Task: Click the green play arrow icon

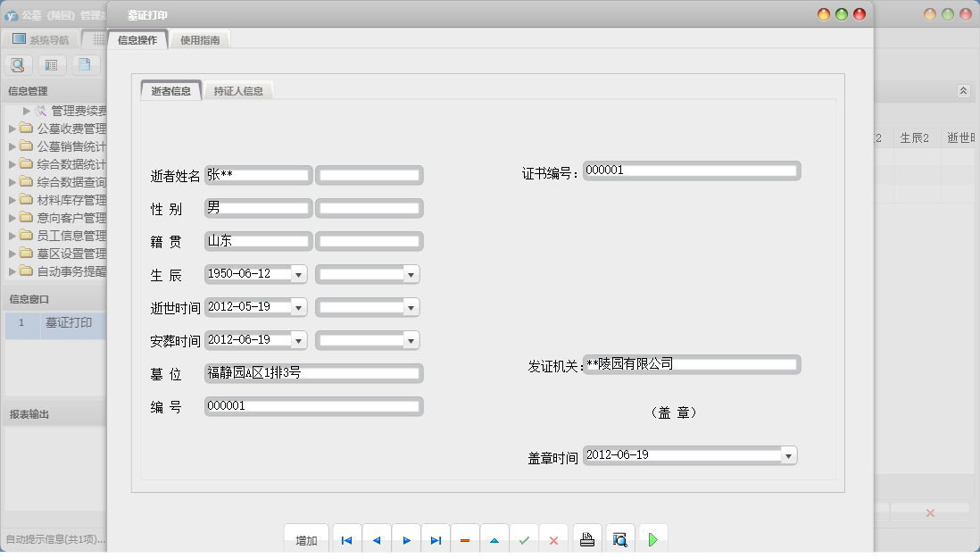Action: [653, 540]
